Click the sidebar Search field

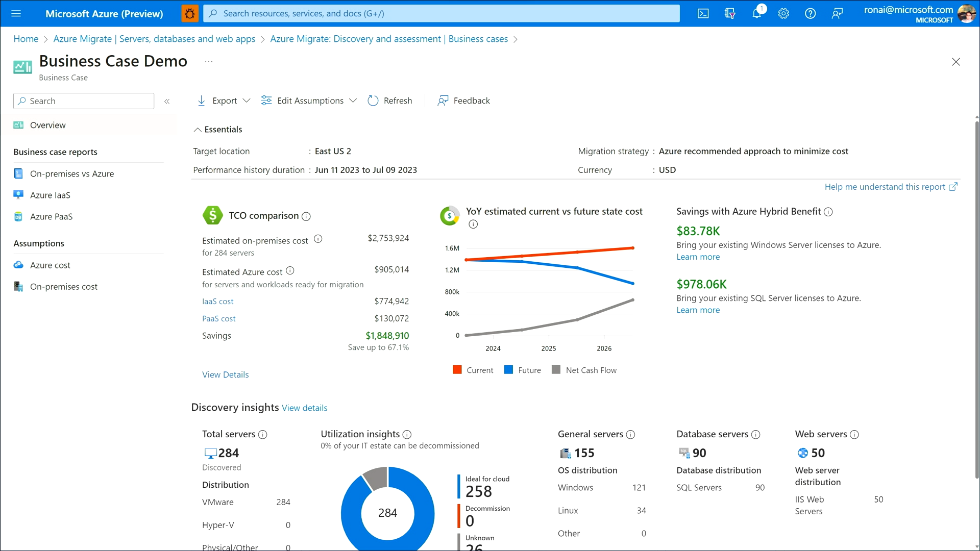84,101
